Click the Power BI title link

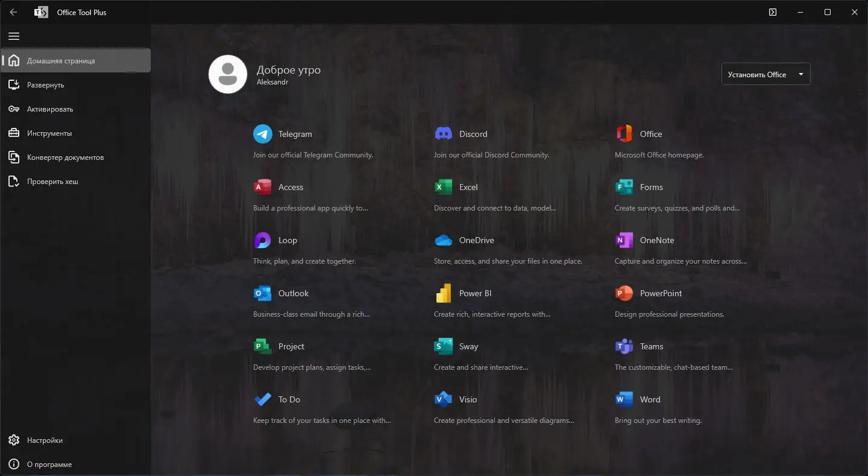pos(476,293)
